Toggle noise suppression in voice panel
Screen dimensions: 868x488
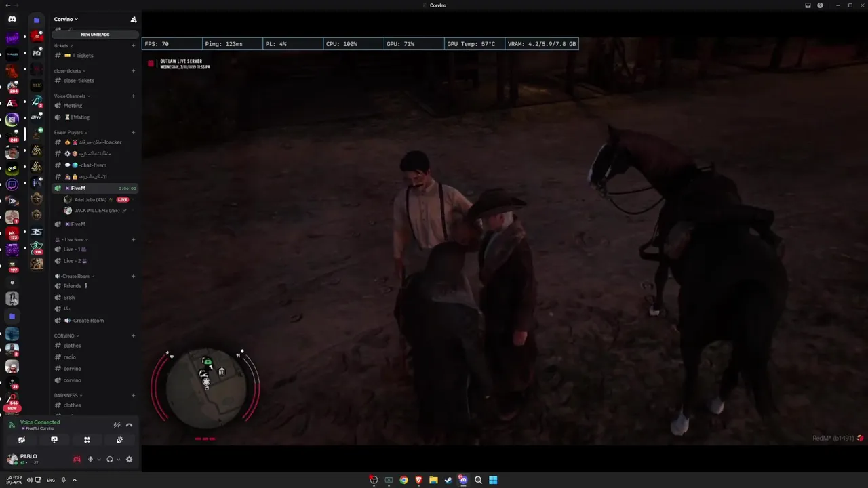117,425
